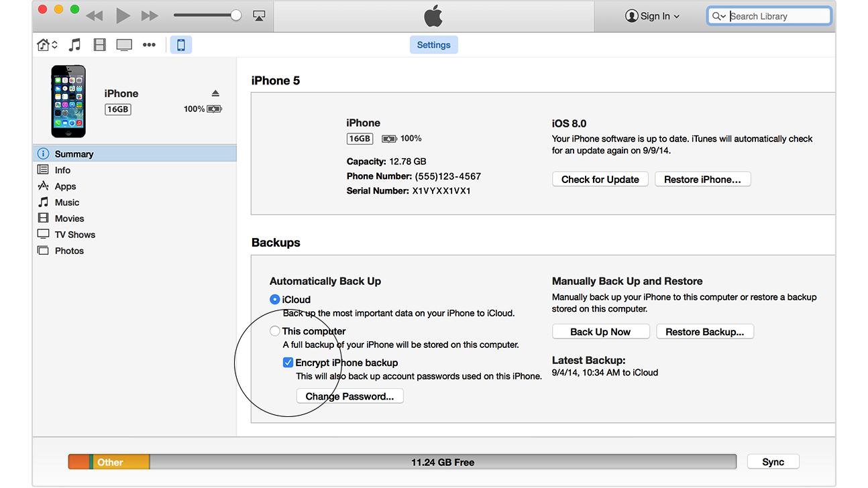Click the 100% battery indicator in the sidebar
The image size is (868, 488).
[x=203, y=109]
